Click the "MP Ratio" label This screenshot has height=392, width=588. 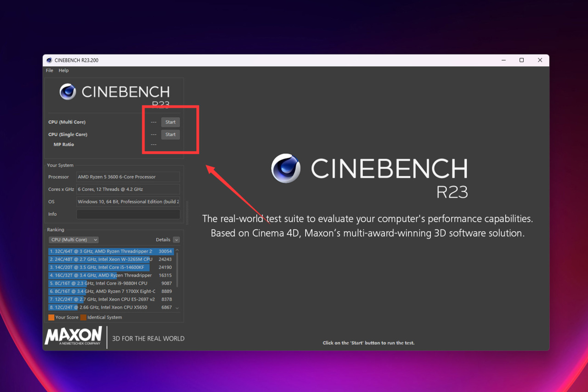(x=64, y=145)
